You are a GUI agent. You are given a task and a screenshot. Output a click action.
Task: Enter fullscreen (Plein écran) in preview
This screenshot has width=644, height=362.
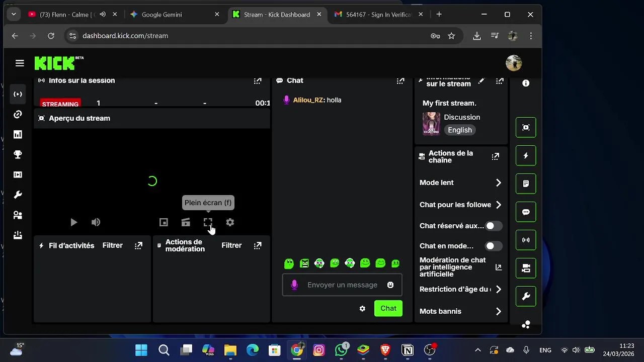[208, 222]
